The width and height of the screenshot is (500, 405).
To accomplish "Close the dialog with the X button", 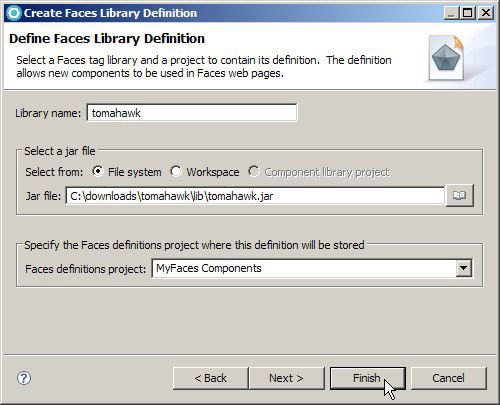I will click(486, 13).
